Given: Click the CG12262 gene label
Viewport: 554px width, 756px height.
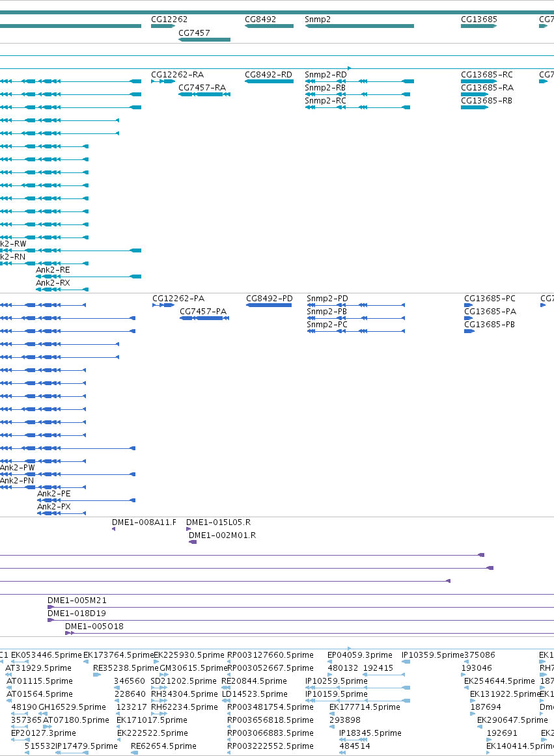Looking at the screenshot, I should (169, 20).
